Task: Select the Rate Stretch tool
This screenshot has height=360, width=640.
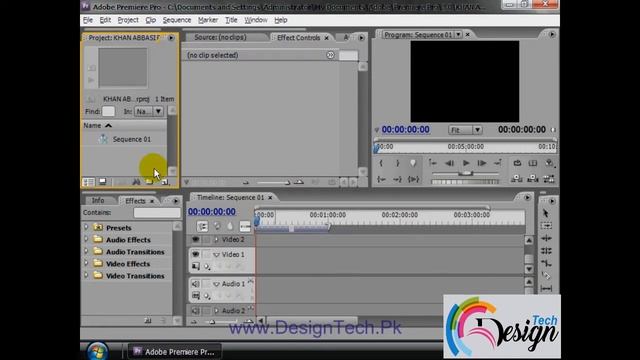Action: coord(546,263)
